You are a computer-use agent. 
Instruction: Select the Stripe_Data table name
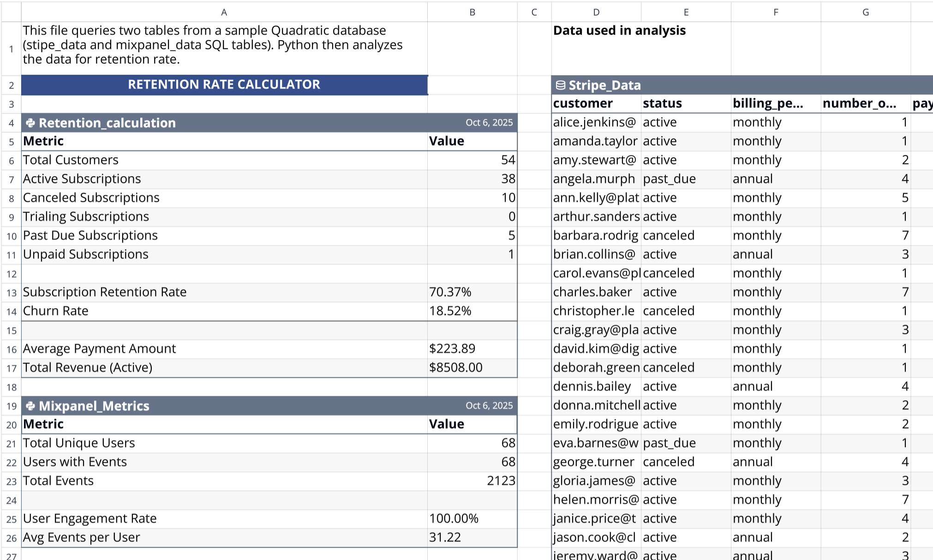click(x=604, y=85)
